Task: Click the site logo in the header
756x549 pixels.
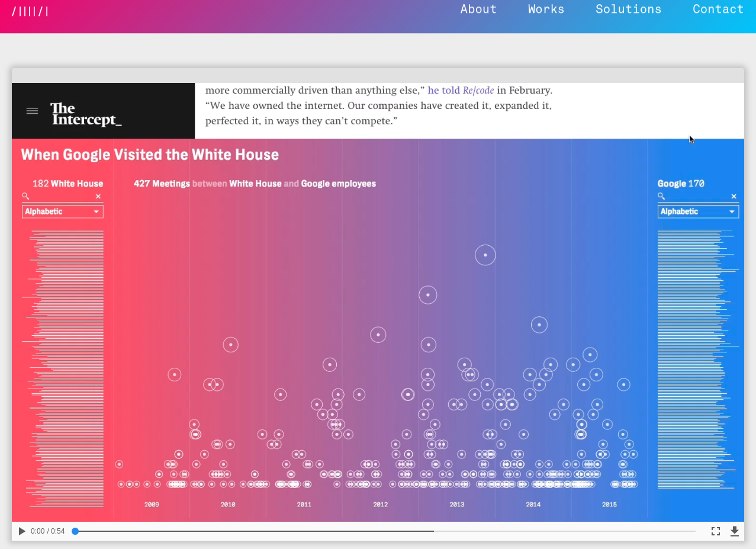Action: coord(30,11)
